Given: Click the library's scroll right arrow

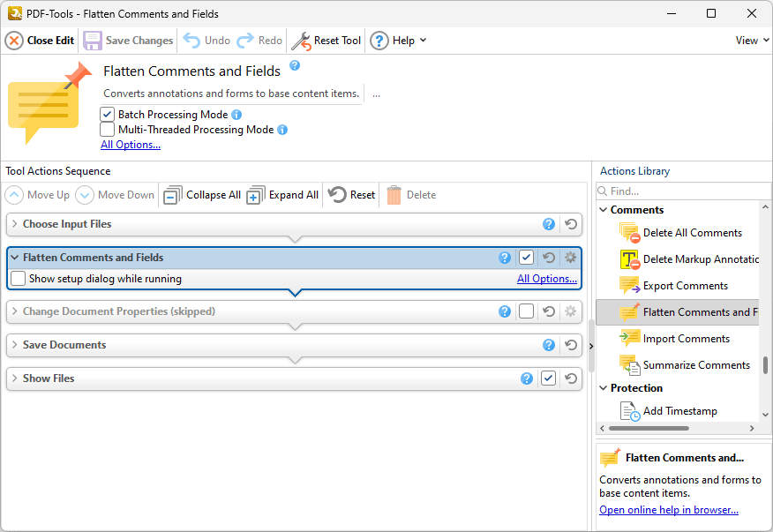Looking at the screenshot, I should tap(752, 429).
